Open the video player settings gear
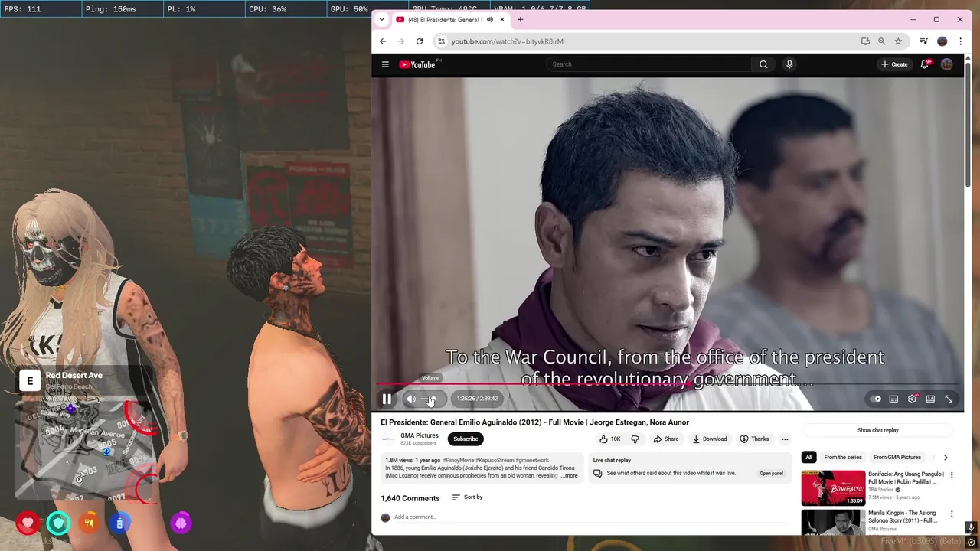 point(912,399)
